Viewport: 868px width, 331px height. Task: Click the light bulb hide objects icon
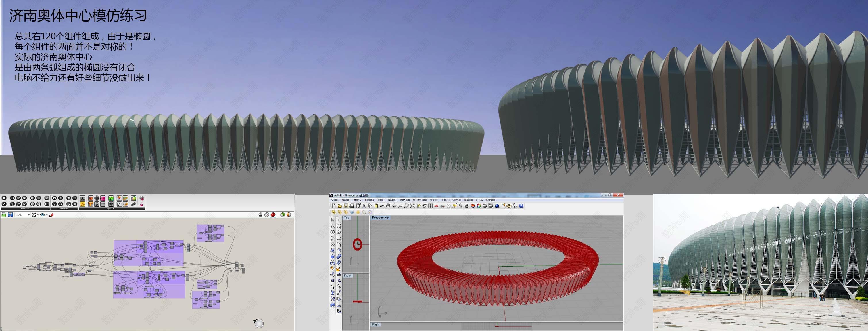(x=461, y=206)
